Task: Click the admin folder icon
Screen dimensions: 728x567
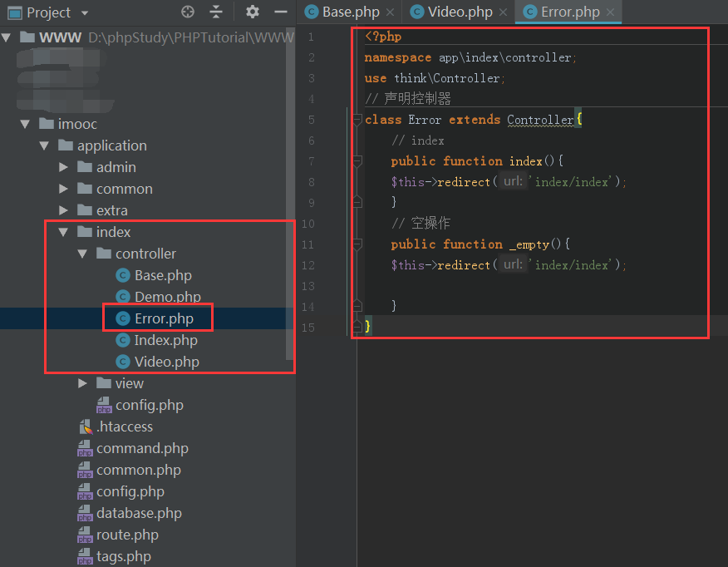Action: coord(85,166)
